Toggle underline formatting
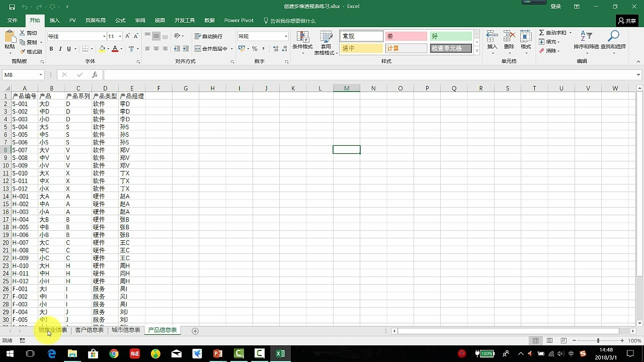 click(68, 49)
